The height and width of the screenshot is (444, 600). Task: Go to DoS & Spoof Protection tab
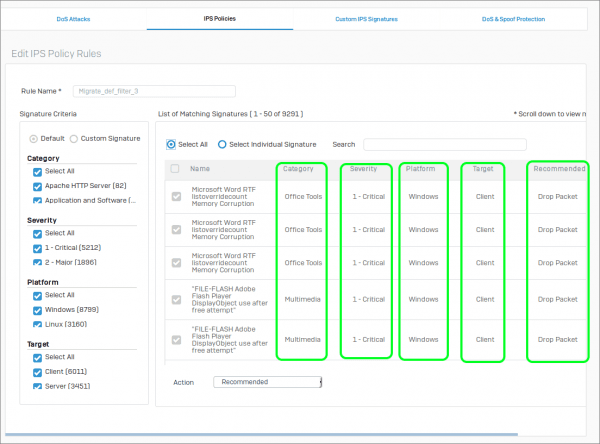(x=513, y=19)
